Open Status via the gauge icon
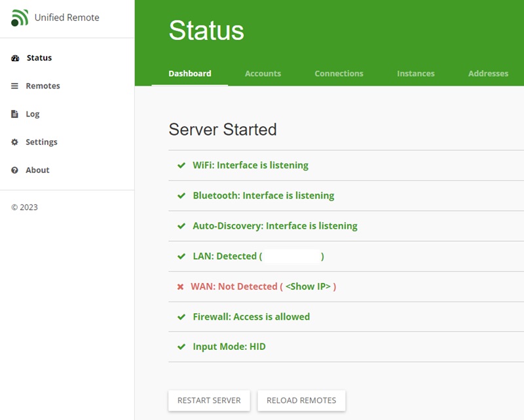Image resolution: width=524 pixels, height=420 pixels. [x=14, y=58]
